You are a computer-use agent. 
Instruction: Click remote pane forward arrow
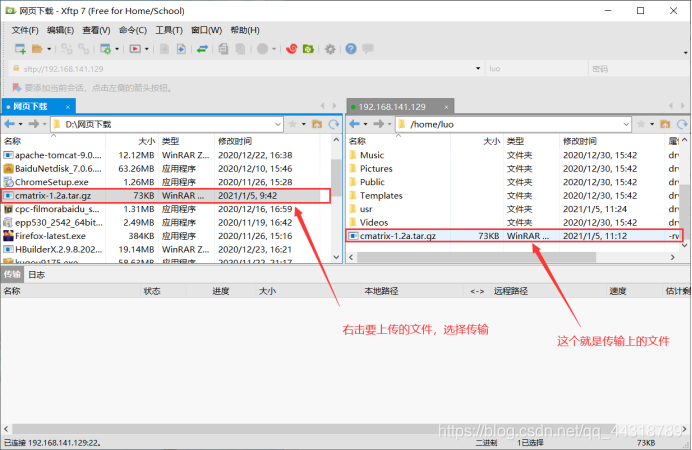[x=378, y=124]
